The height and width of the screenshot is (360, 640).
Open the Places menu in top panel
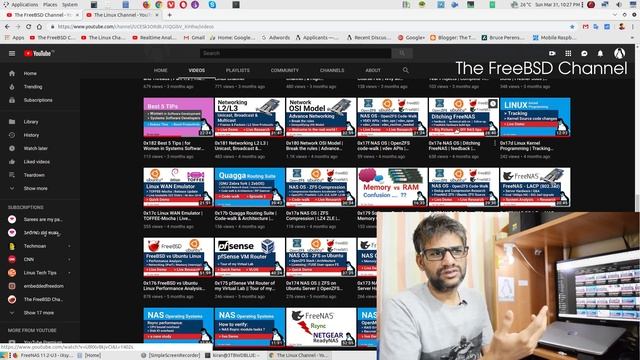[x=50, y=4]
